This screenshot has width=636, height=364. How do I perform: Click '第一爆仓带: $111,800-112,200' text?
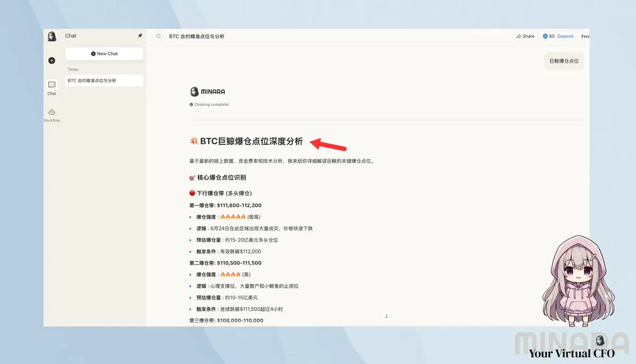coord(225,205)
